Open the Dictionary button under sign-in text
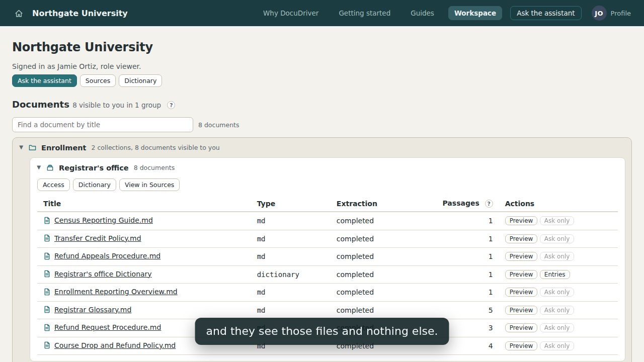The image size is (644, 362). 140,80
